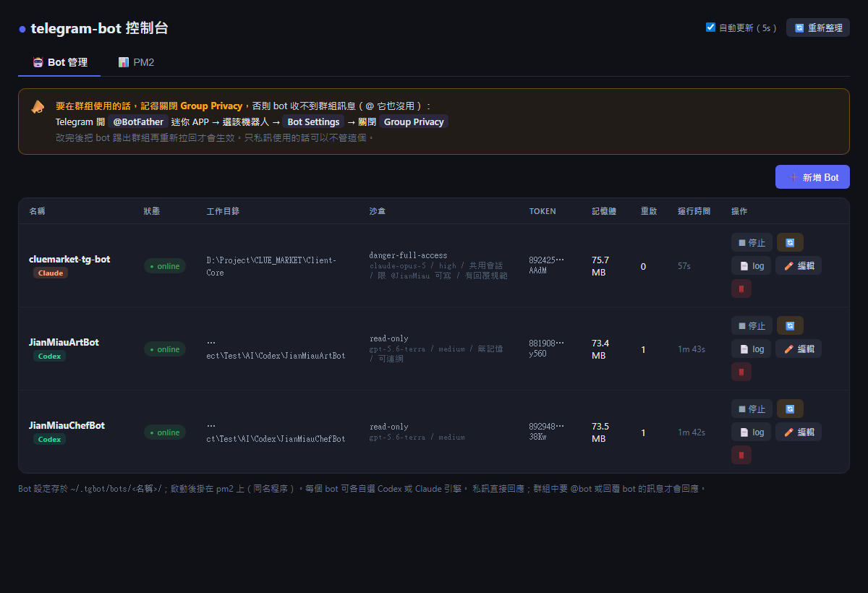Screen dimensions: 868x593
Task: Click the token starting 892425
Action: pos(546,265)
